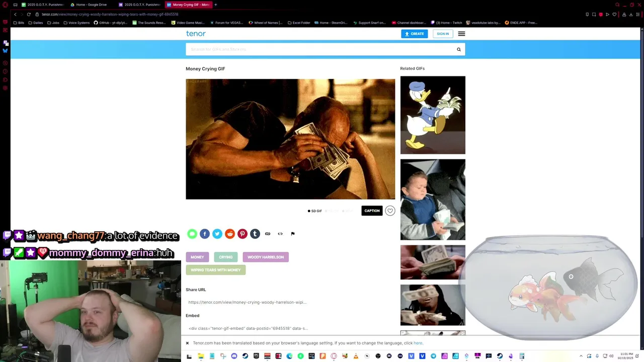Open the Home - Twitch bookmark
Image resolution: width=644 pixels, height=362 pixels.
[x=446, y=23]
